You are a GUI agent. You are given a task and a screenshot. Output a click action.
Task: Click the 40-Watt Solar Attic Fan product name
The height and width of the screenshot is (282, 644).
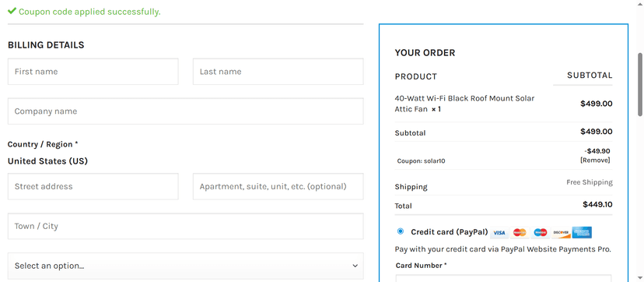(464, 104)
